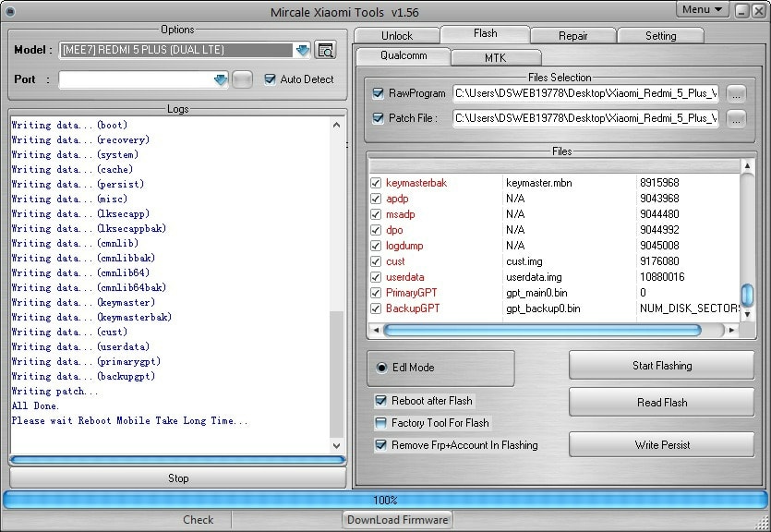Screen dimensions: 771x532
Task: Click Files horizontal scroll left arrow
Action: click(x=376, y=330)
